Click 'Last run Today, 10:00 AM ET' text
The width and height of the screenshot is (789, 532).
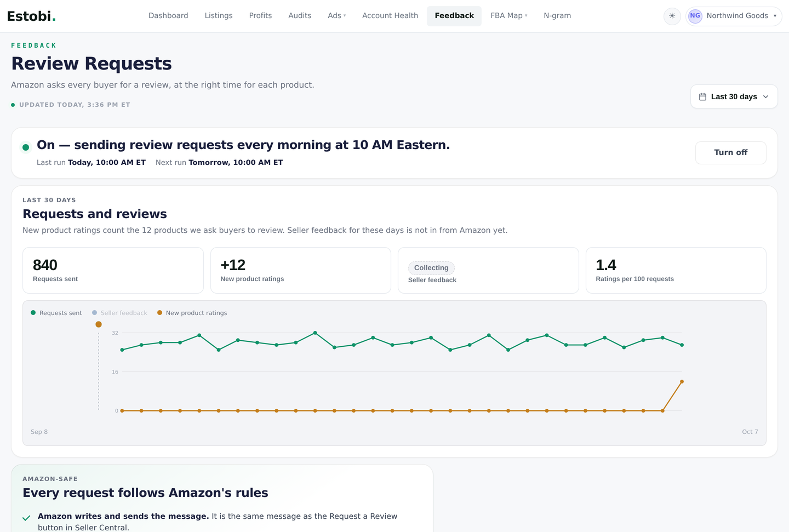[91, 163]
